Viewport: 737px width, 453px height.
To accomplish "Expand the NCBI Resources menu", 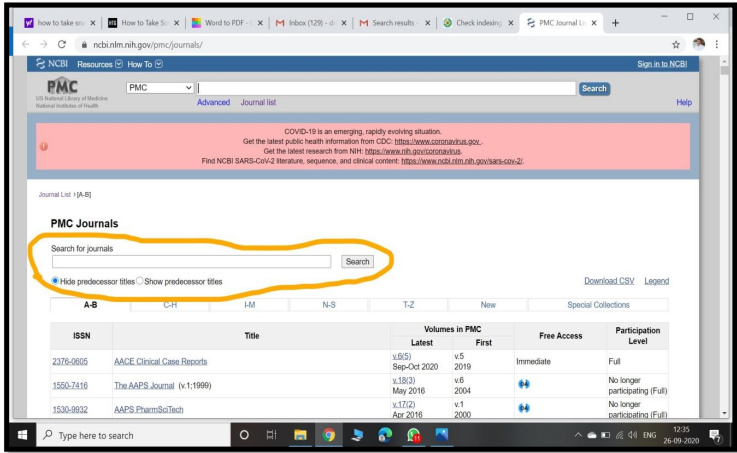I will (110, 64).
